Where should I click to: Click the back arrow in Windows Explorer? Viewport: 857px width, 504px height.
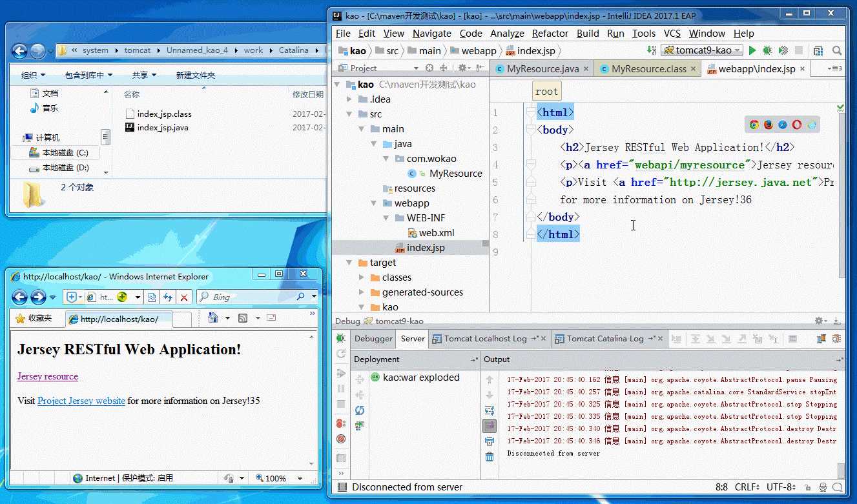[x=19, y=50]
